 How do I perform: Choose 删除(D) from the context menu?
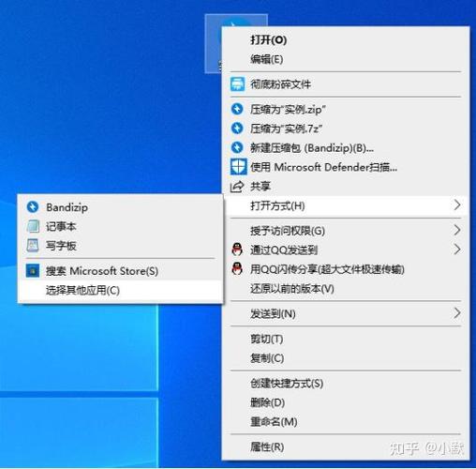(346, 402)
